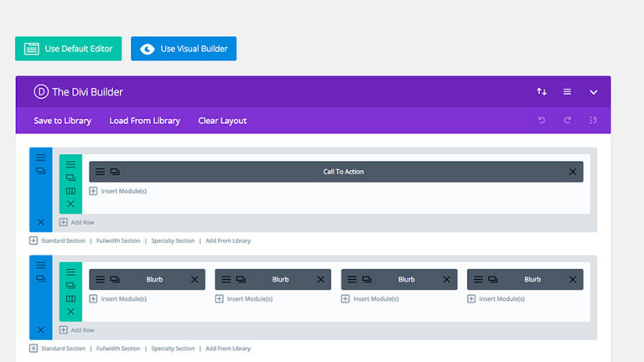Change column structure of Call To Action row
Screen dimensions: 644x362
70,191
